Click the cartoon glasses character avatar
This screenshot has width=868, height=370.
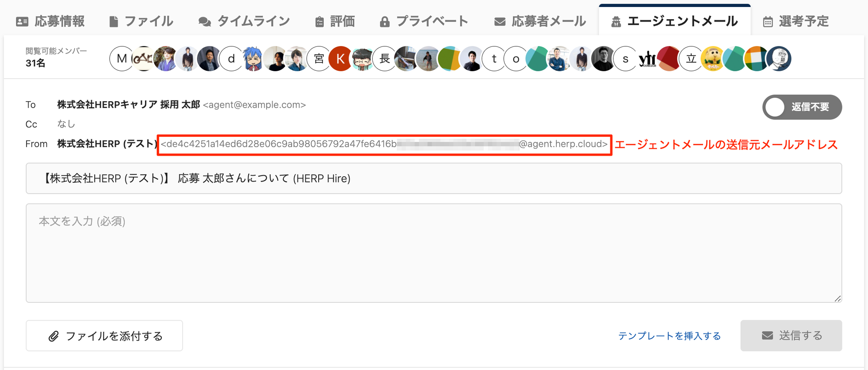363,59
